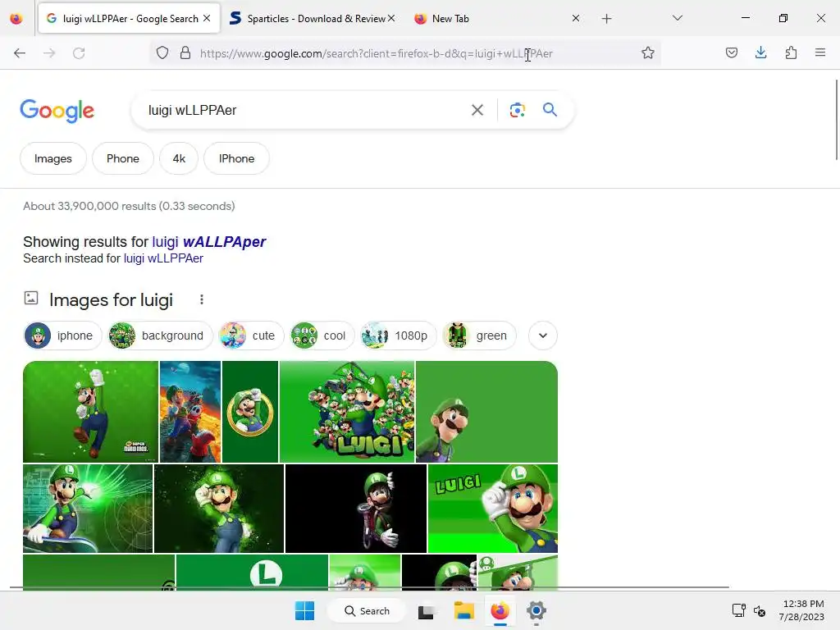Viewport: 840px width, 630px height.
Task: Select the Phone filter chip
Action: point(123,158)
